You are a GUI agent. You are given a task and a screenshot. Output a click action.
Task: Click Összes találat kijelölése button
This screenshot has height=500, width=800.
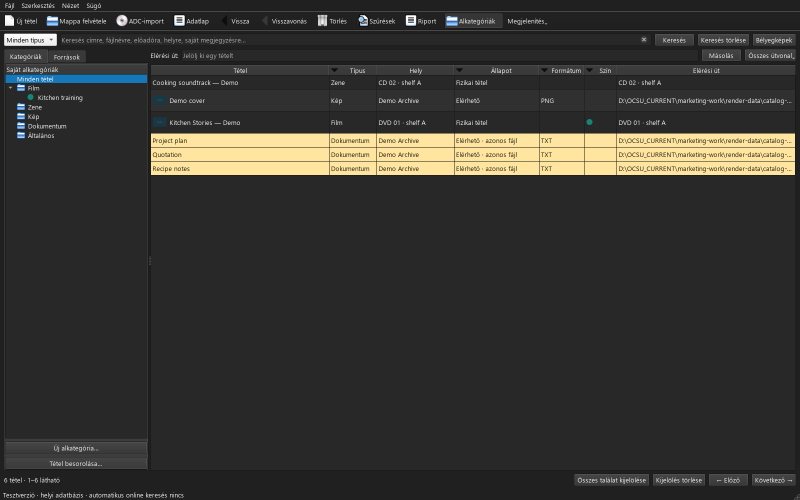(x=611, y=480)
